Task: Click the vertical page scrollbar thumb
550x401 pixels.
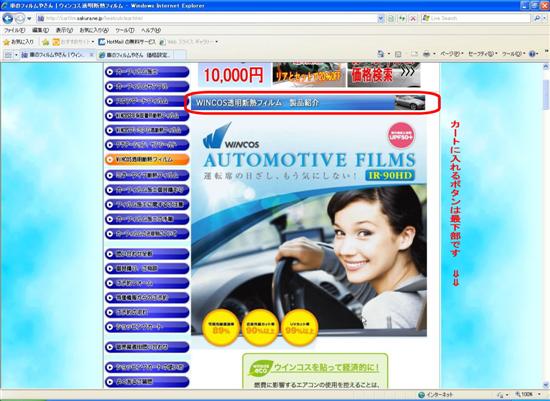Action: point(546,95)
